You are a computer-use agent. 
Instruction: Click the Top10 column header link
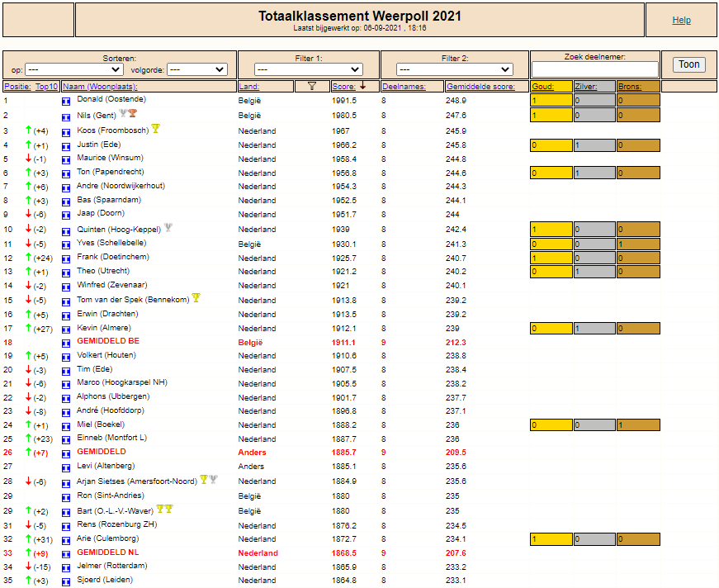[x=47, y=86]
